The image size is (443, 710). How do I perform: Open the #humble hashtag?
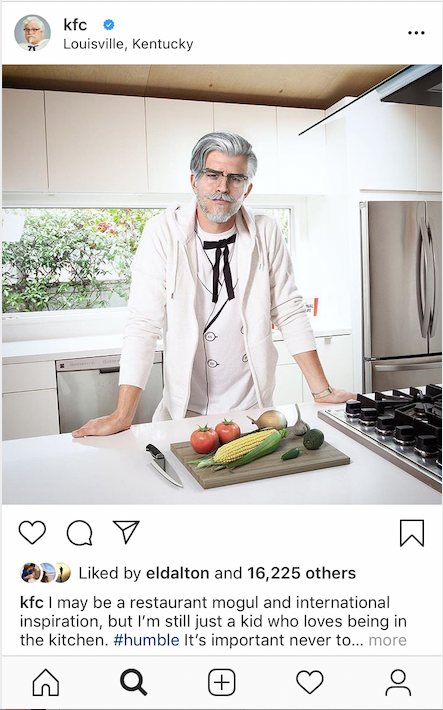coord(146,640)
